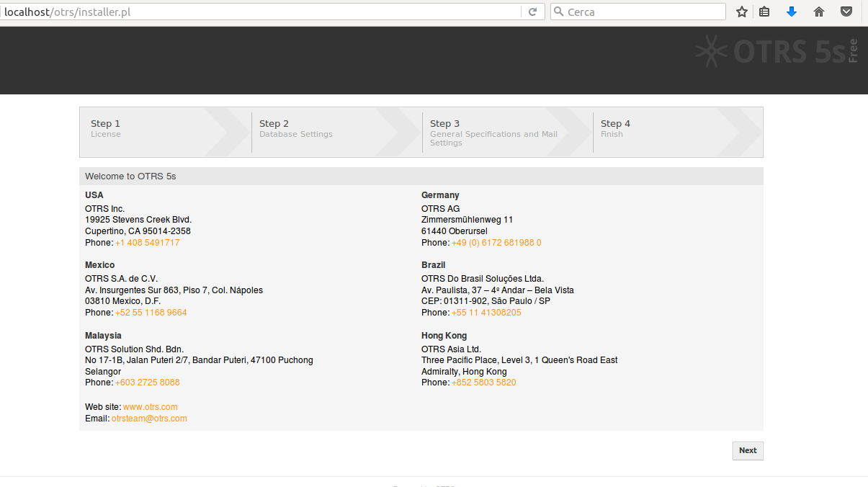Click the text Selangor
Screen dimensions: 868x487
[103, 372]
